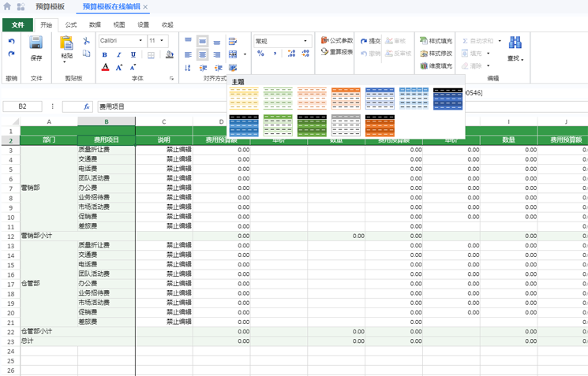The height and width of the screenshot is (376, 588).
Task: Open the font size 11 dropdown
Action: coord(157,40)
